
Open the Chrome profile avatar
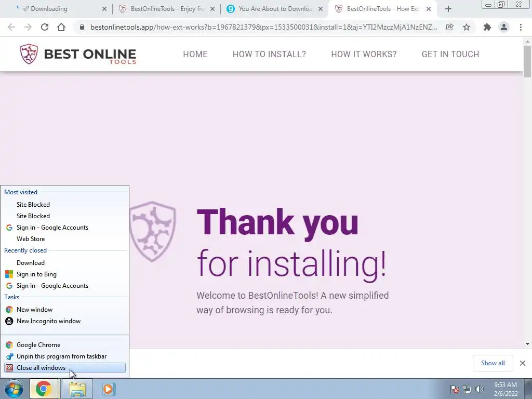pos(504,27)
